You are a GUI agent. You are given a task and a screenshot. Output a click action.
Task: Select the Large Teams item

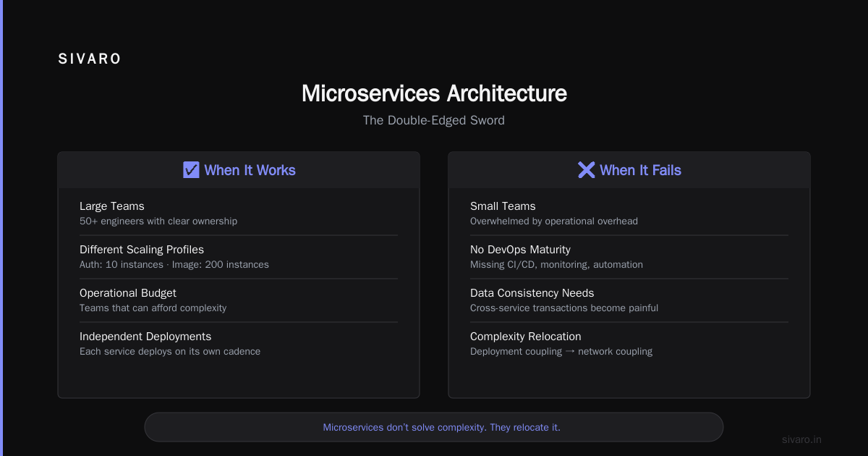click(x=112, y=206)
